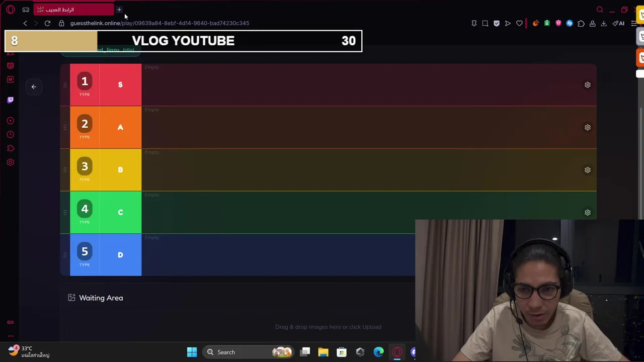644x362 pixels.
Task: Open the Player icon in Opera sidebar
Action: click(11, 121)
